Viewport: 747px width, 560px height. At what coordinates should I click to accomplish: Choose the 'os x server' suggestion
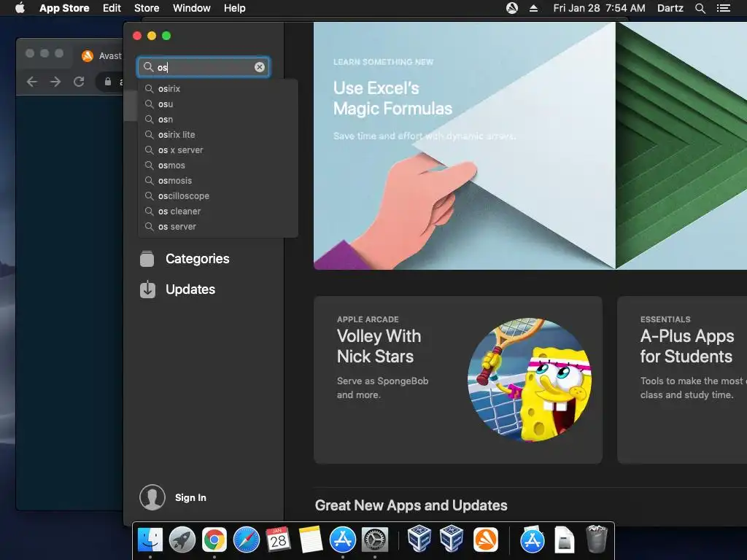tap(217, 150)
